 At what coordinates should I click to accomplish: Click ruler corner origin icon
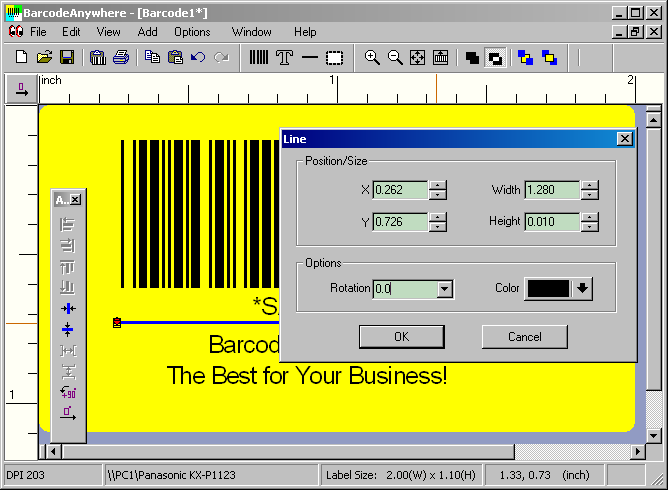(21, 89)
